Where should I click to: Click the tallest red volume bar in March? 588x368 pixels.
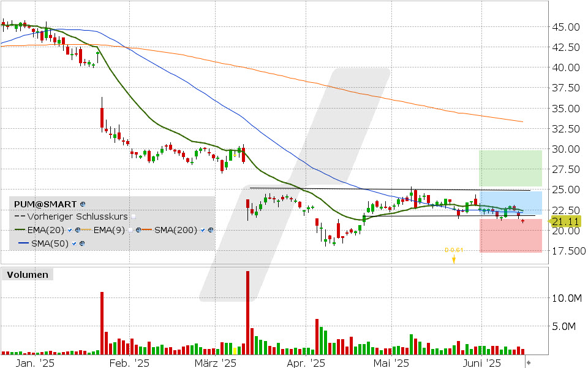coord(247,313)
